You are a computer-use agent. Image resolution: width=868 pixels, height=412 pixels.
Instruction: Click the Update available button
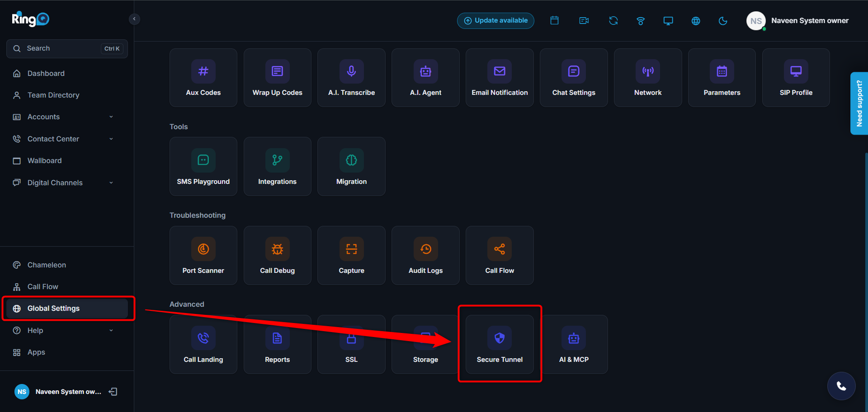click(x=495, y=21)
